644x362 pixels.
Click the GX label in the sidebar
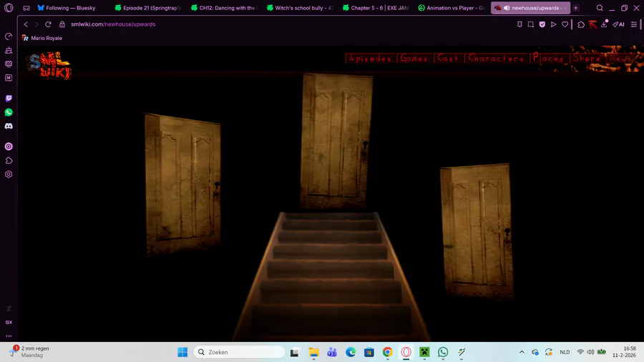(x=9, y=322)
